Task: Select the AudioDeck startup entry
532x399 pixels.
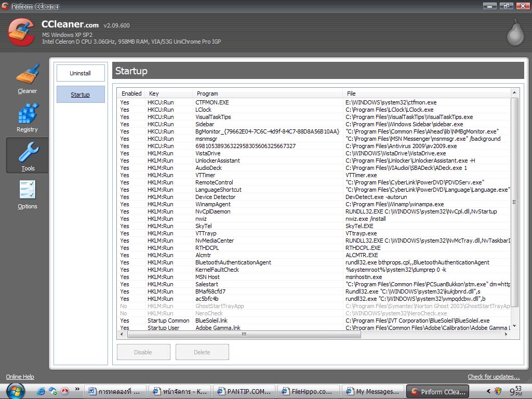Action: (x=313, y=168)
